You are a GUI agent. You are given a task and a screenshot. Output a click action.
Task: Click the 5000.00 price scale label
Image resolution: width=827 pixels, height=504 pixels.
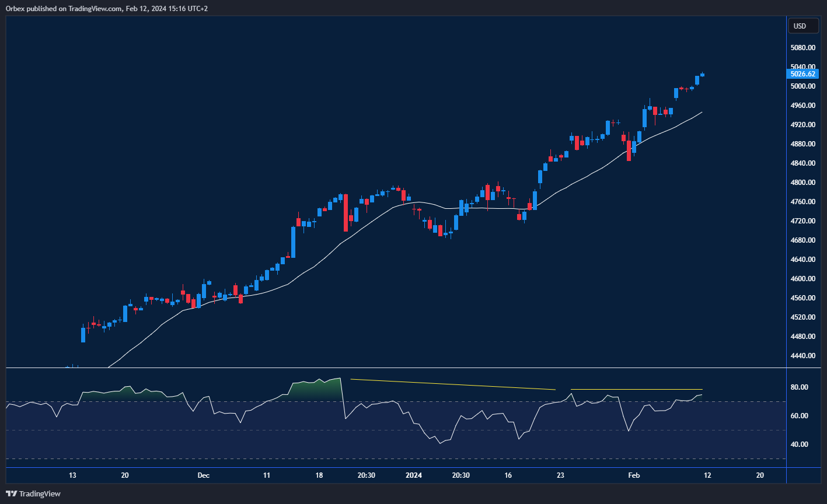[x=802, y=86]
